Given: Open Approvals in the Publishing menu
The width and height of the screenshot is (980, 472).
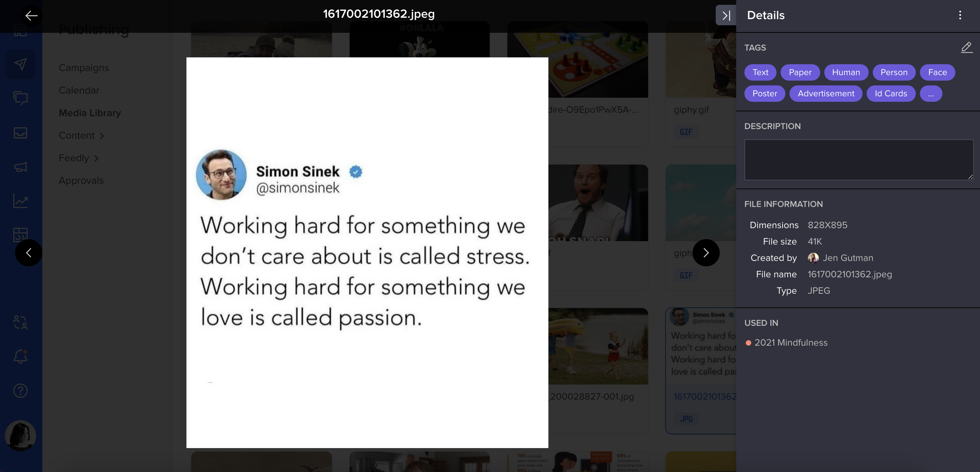Looking at the screenshot, I should tap(81, 180).
